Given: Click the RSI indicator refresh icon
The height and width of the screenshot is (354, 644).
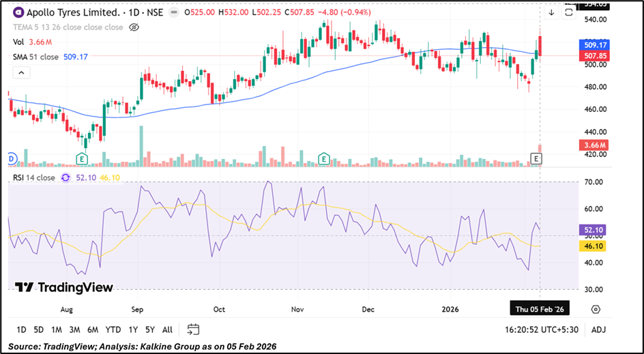Looking at the screenshot, I should pyautogui.click(x=65, y=177).
